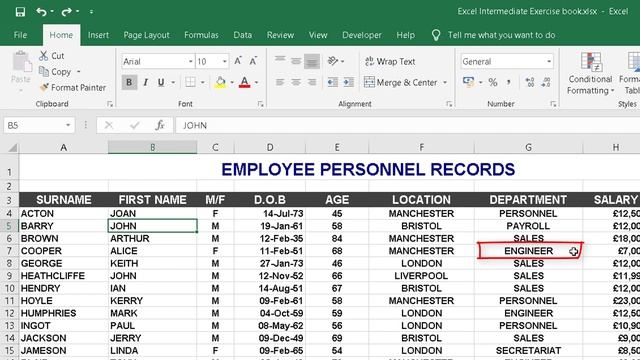Toggle underline formatting
The image size is (640, 360).
[x=161, y=82]
